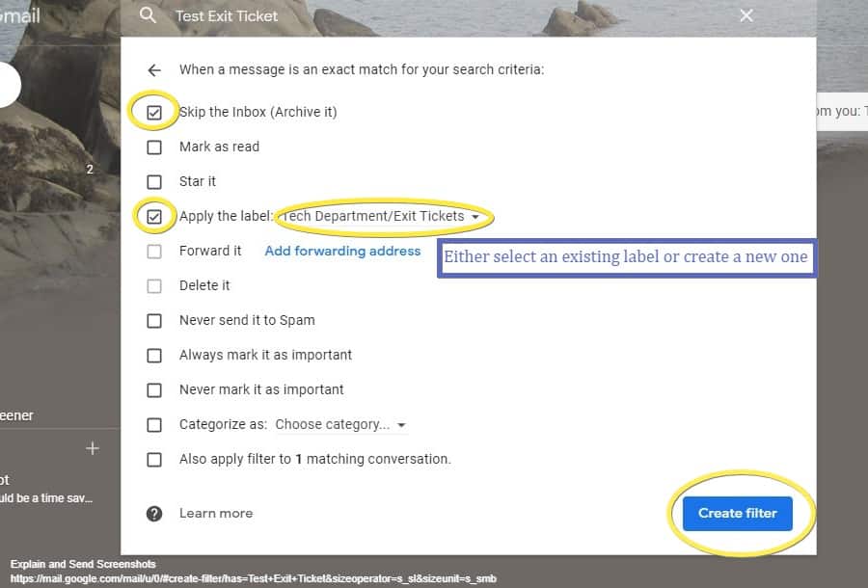Screen dimensions: 868x588
Task: Click the question mark help icon
Action: coord(154,514)
